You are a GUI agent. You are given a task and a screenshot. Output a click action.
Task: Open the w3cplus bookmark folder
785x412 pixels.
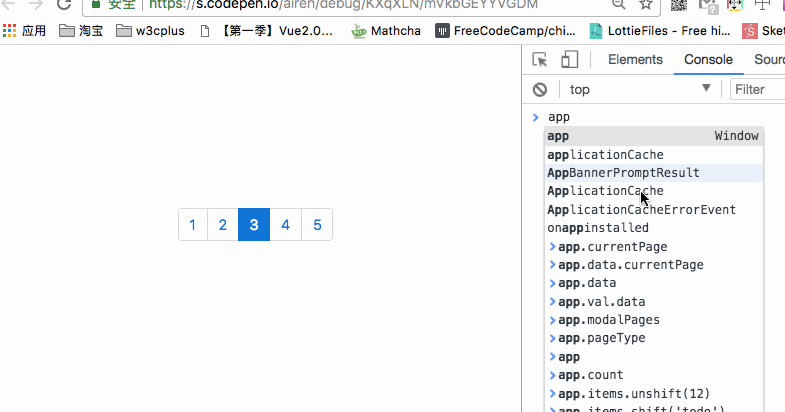150,31
